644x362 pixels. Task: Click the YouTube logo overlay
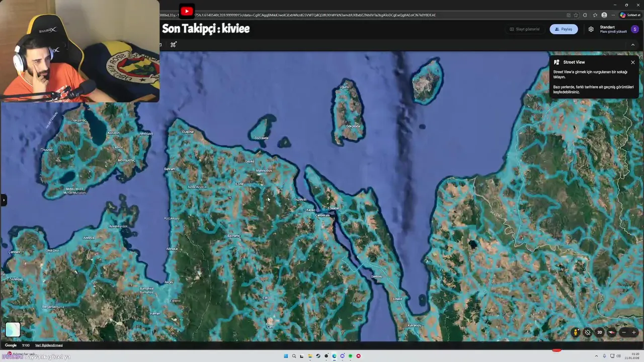click(x=187, y=11)
